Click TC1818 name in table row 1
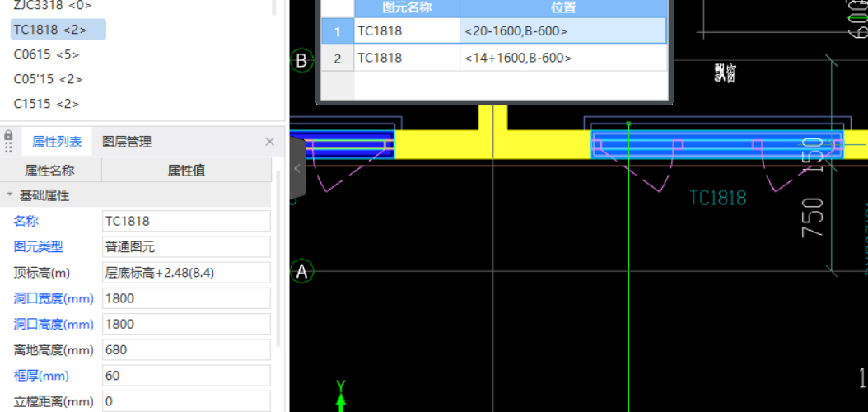The height and width of the screenshot is (412, 868). 407,31
